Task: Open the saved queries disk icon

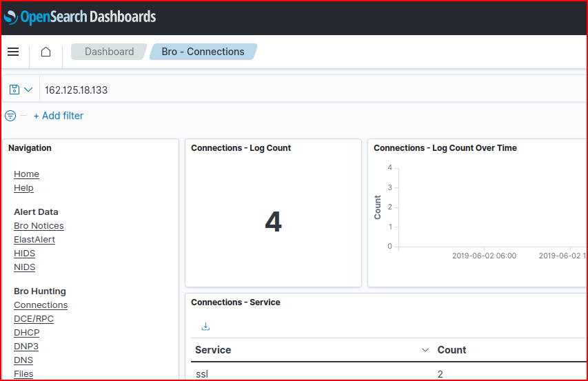Action: 14,90
